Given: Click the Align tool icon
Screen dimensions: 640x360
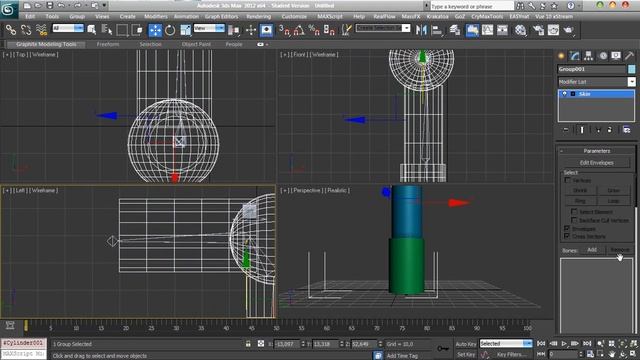Looking at the screenshot, I should (x=437, y=30).
